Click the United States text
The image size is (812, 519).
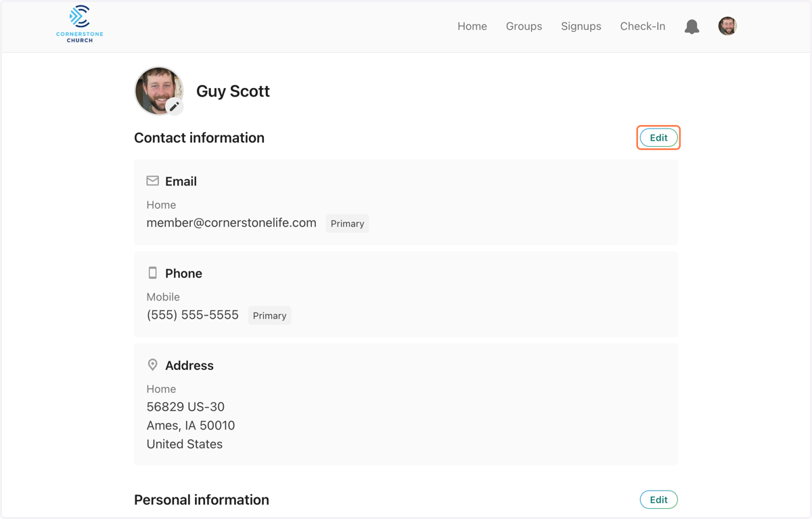tap(185, 445)
